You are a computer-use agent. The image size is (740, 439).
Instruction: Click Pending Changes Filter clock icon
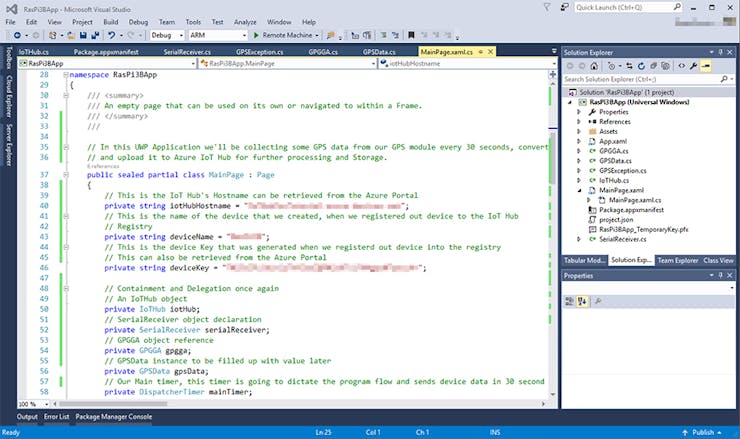612,66
